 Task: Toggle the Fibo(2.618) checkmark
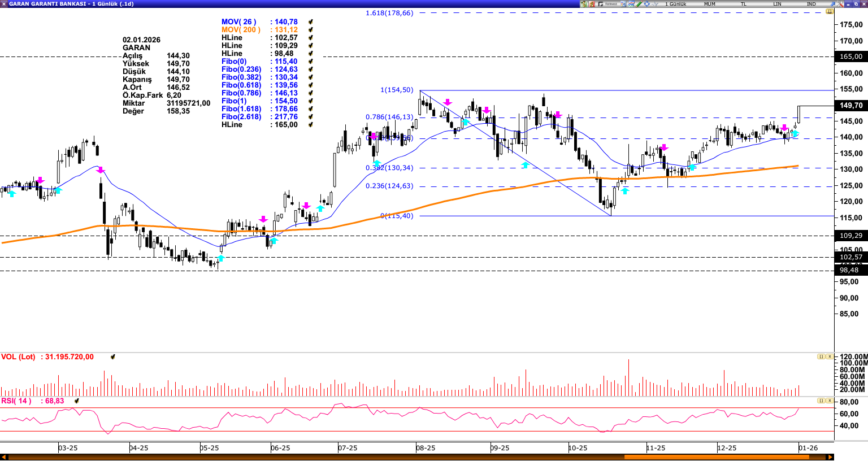point(311,117)
